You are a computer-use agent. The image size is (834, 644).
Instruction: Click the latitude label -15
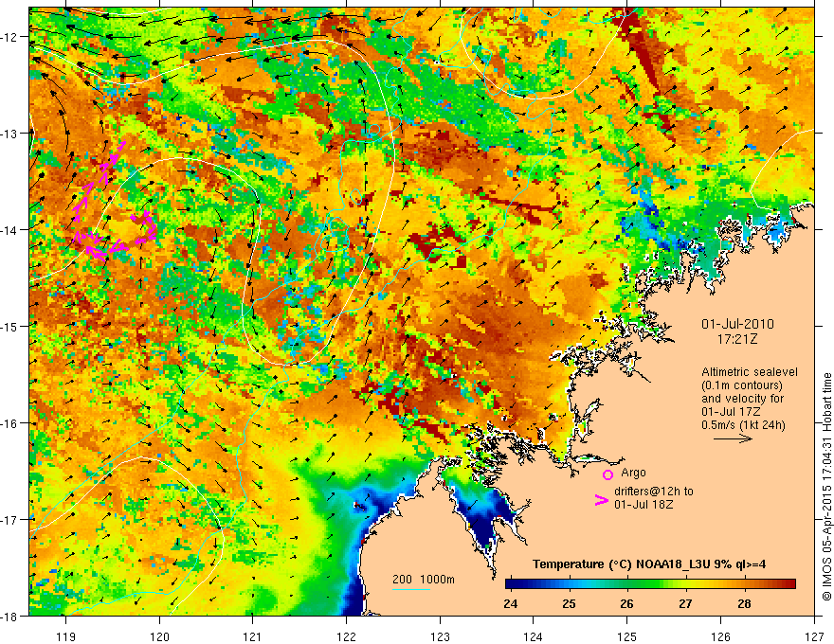[x=10, y=326]
